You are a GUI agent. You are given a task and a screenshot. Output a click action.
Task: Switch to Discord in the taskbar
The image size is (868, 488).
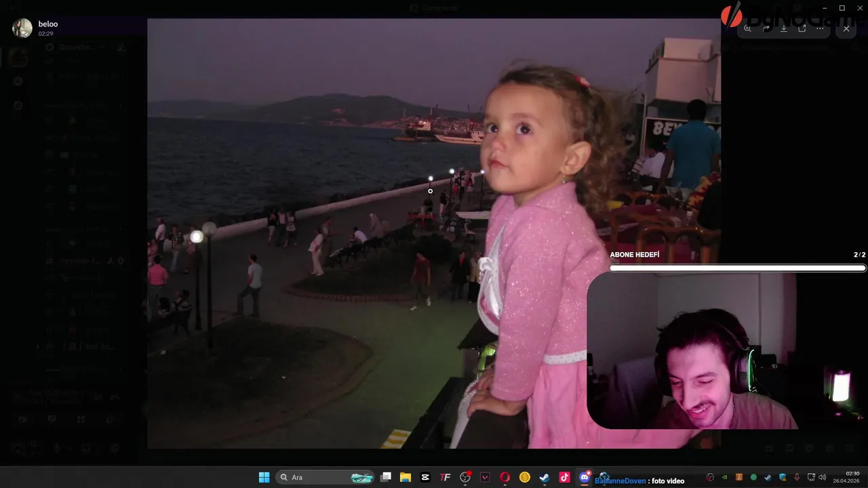coord(585,477)
